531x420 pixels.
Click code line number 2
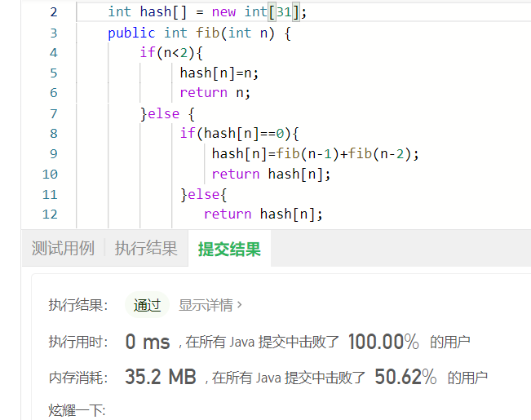[x=54, y=12]
